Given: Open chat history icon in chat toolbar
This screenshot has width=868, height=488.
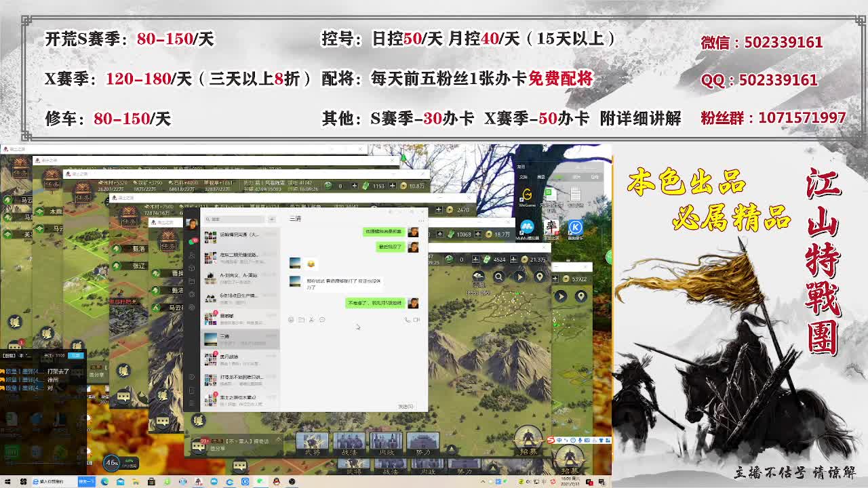Looking at the screenshot, I should tap(322, 319).
